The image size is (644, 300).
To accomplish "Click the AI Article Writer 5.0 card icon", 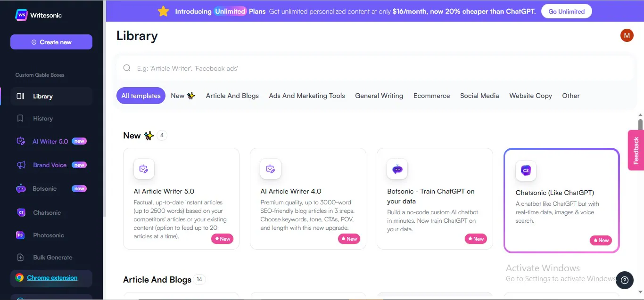I will pyautogui.click(x=144, y=169).
